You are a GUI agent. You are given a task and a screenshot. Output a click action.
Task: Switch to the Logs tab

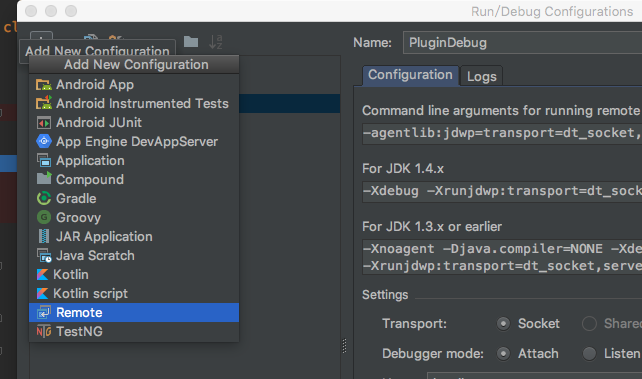coord(482,76)
